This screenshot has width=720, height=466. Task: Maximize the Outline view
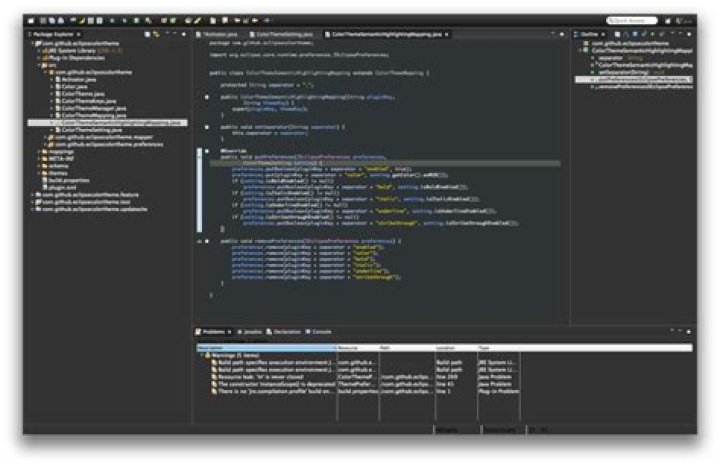coord(689,34)
